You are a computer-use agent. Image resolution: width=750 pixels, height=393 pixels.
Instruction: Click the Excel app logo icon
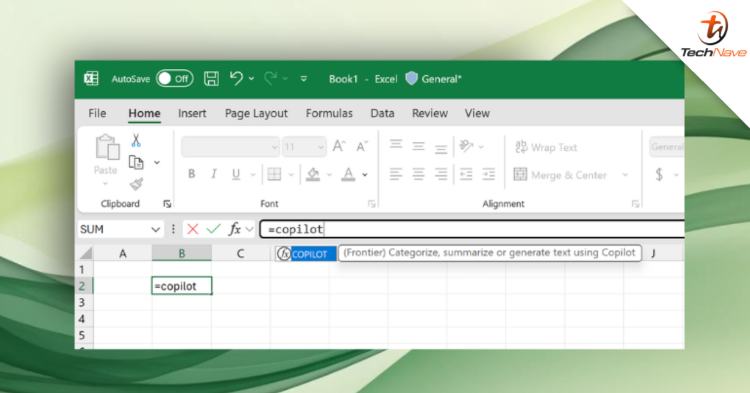pos(91,78)
